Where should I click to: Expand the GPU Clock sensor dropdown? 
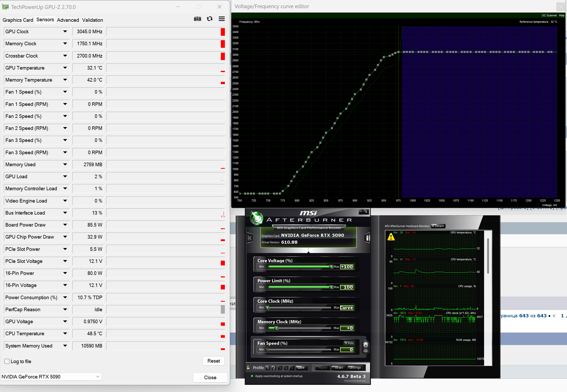[65, 31]
